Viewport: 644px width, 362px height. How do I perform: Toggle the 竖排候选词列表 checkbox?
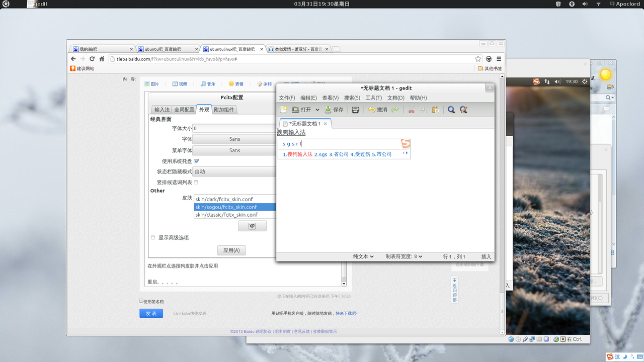pos(196,182)
